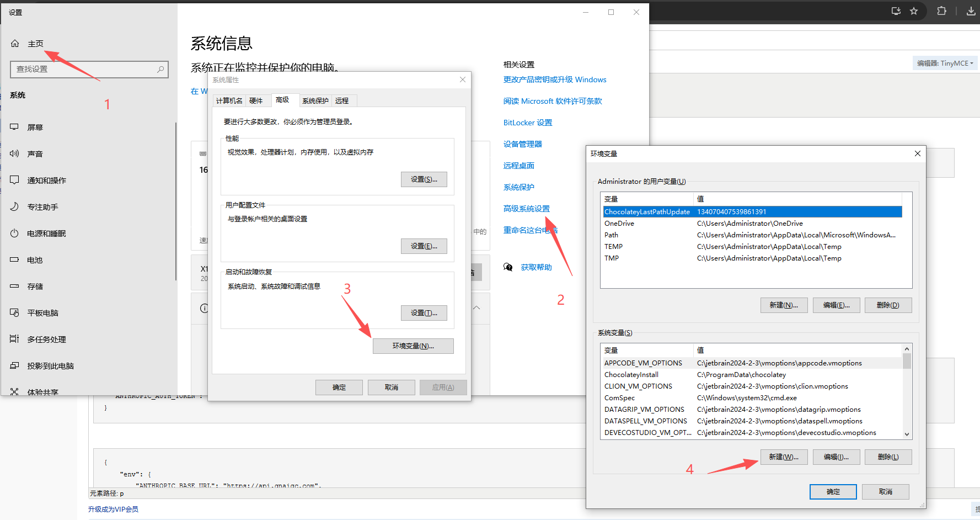
Task: Click 删除(L) for system variables
Action: pyautogui.click(x=888, y=457)
